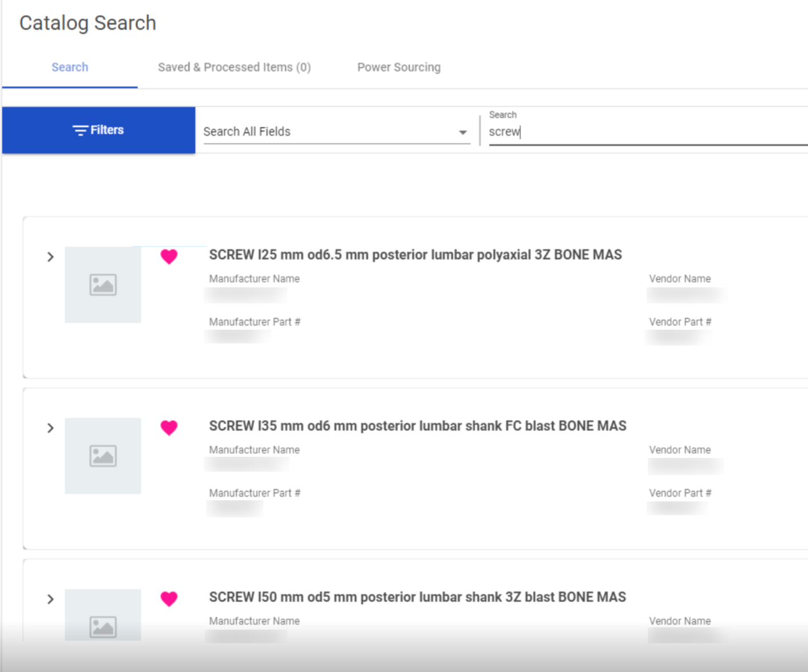Expand the SCREW l25 mm od6.5 item
808x672 pixels.
click(x=50, y=256)
